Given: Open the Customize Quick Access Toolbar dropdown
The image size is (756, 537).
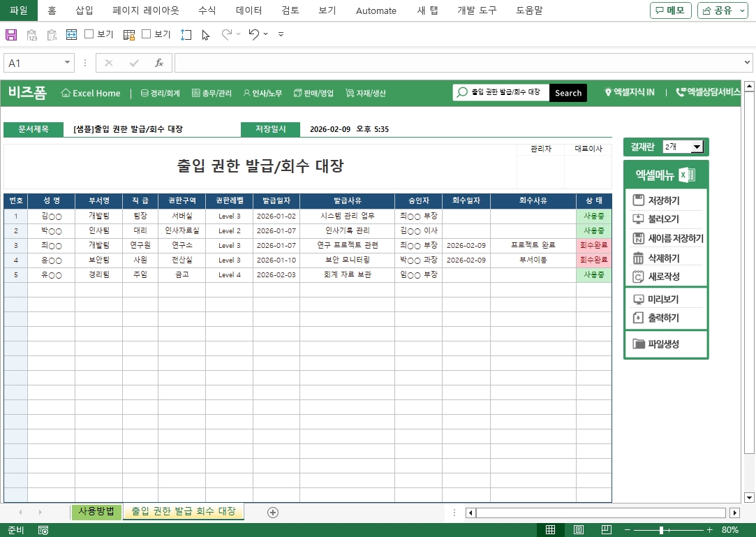Looking at the screenshot, I should pyautogui.click(x=281, y=34).
